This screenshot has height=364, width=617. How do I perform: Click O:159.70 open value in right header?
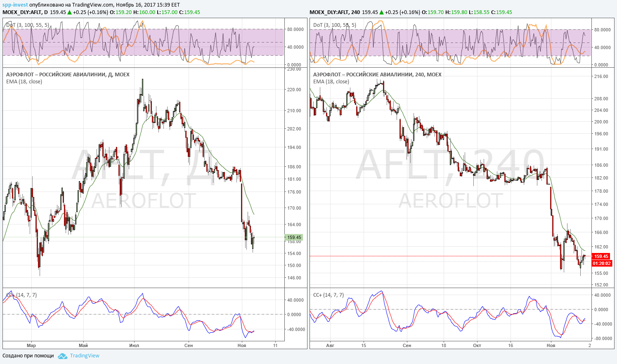433,12
